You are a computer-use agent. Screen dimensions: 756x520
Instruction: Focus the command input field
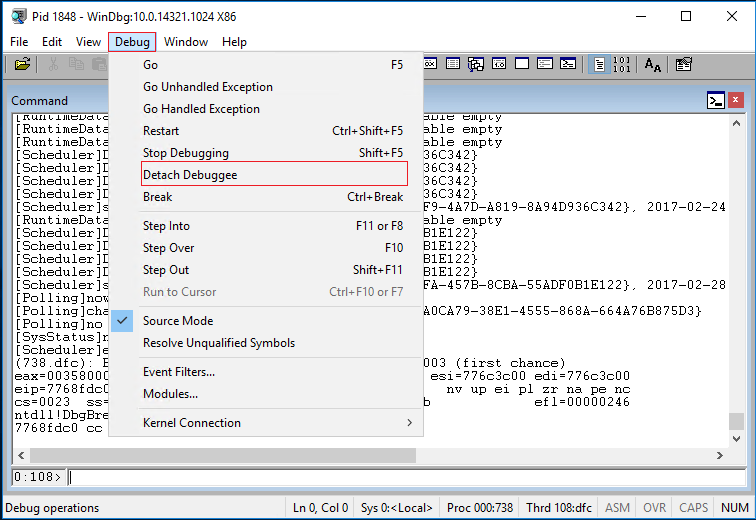[407, 477]
